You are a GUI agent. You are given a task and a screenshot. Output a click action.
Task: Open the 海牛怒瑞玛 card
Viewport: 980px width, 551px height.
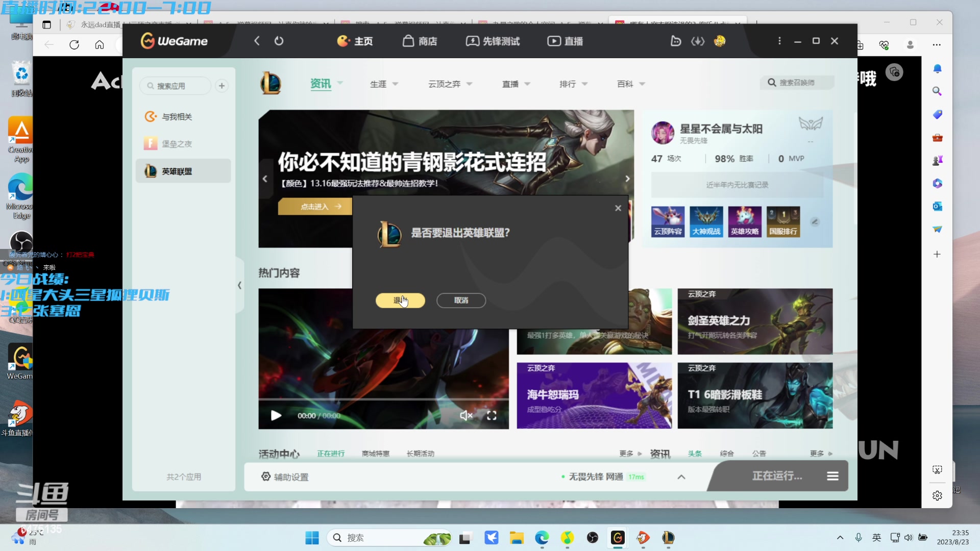(594, 395)
